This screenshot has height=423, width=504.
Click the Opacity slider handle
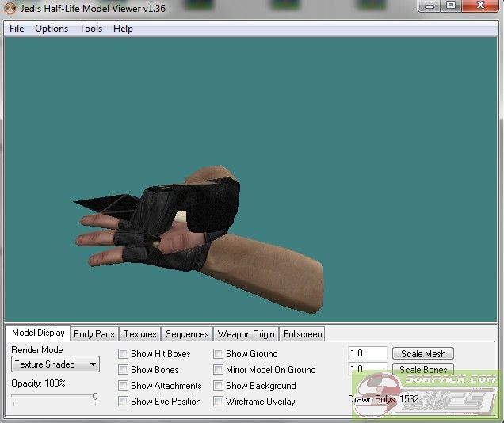95,397
